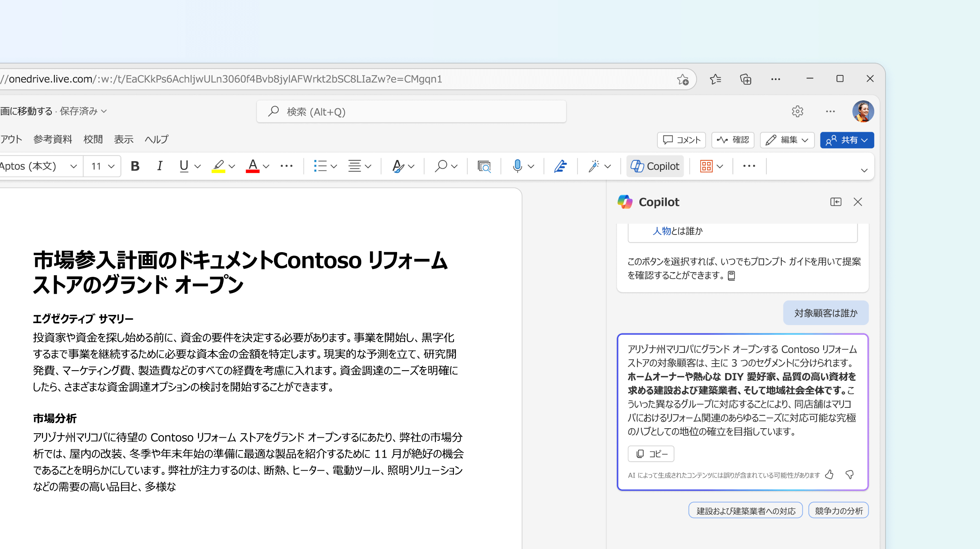The image size is (980, 549).
Task: Open the 編集 mode dropdown
Action: (787, 140)
